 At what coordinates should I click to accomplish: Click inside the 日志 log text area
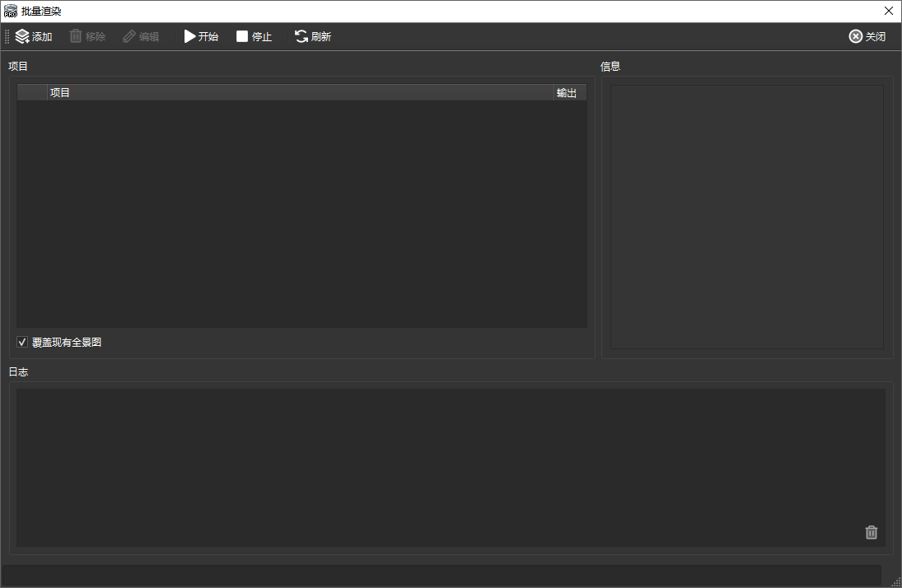pyautogui.click(x=451, y=468)
